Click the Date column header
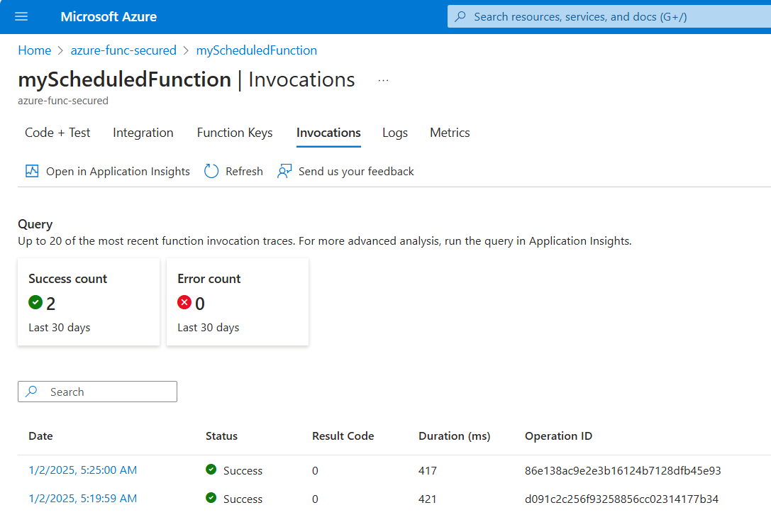This screenshot has height=532, width=771. pyautogui.click(x=40, y=436)
